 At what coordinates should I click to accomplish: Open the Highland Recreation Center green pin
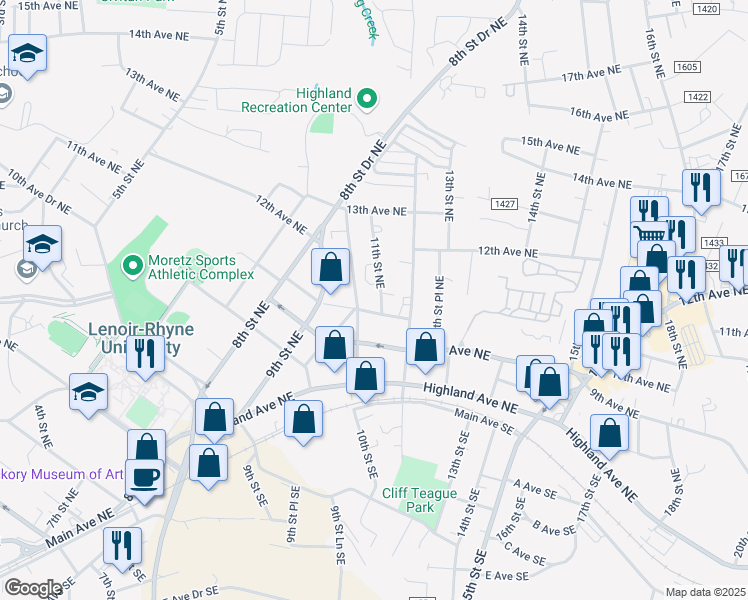(x=367, y=100)
